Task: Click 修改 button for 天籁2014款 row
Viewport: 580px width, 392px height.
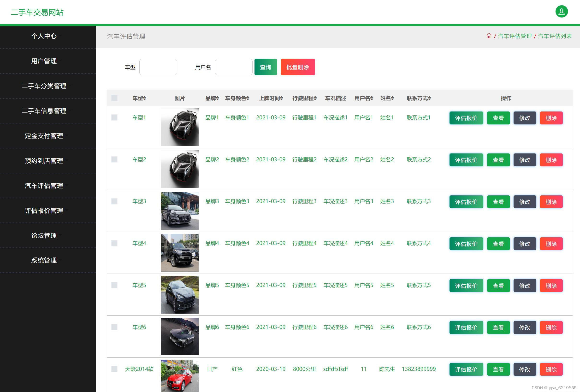Action: point(525,369)
